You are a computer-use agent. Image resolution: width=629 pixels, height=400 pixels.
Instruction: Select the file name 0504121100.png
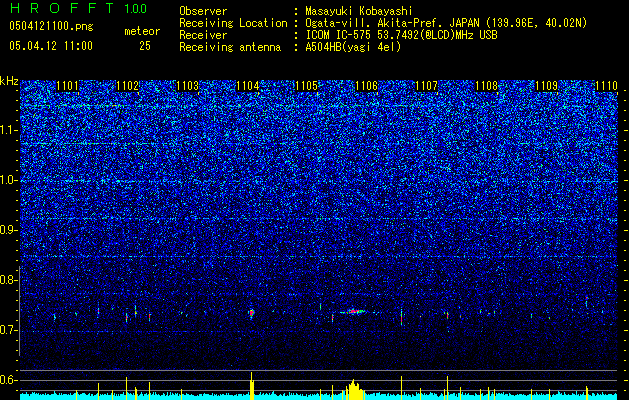click(51, 27)
